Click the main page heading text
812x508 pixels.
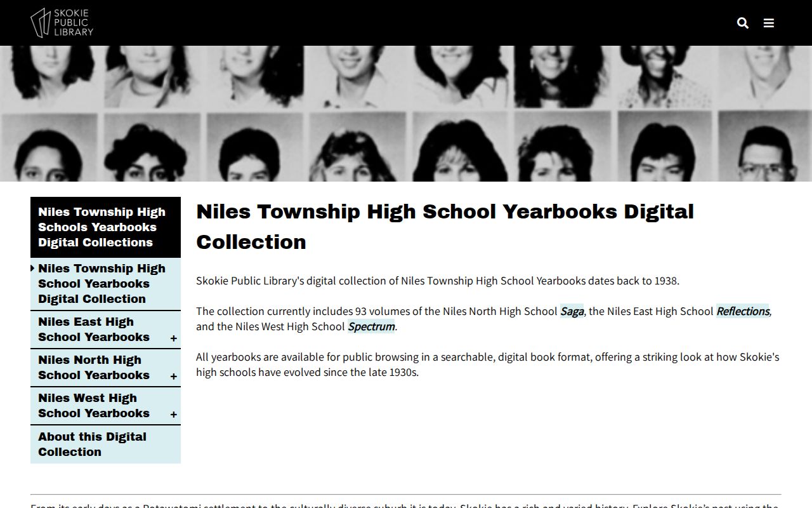(445, 227)
